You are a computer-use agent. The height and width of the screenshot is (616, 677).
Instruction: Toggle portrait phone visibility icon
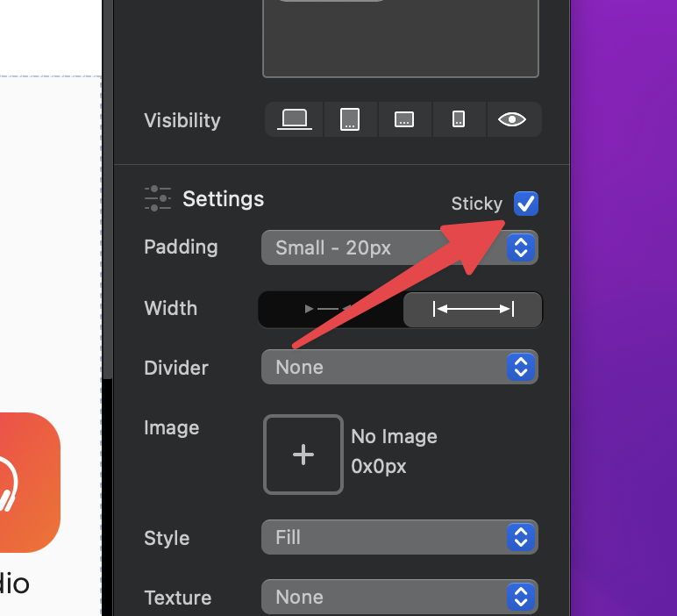click(459, 119)
